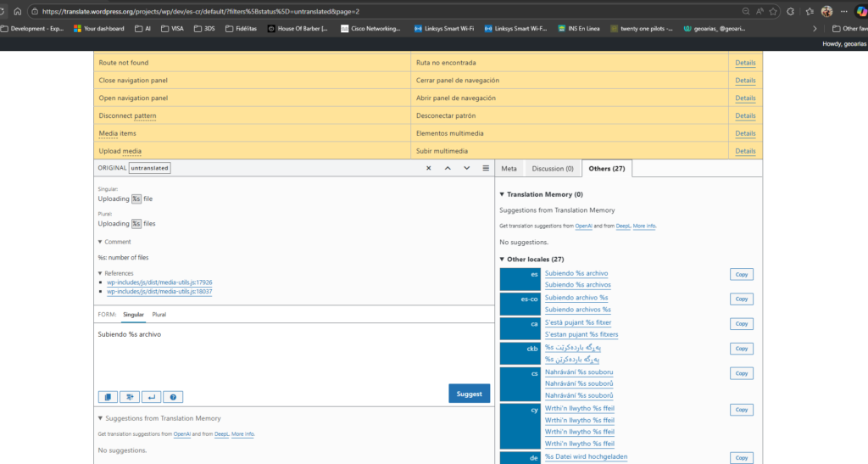Open the Discussion (0) tab
Screen dimensions: 868x464
point(553,169)
